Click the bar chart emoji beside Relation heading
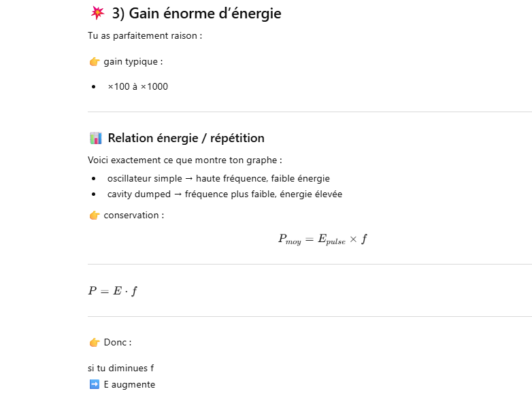The width and height of the screenshot is (532, 408). point(95,138)
